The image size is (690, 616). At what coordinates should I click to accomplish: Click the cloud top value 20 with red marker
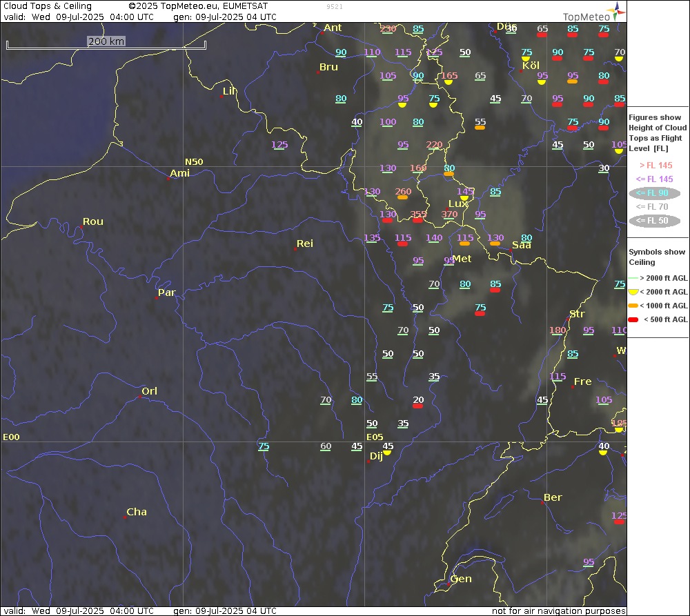pyautogui.click(x=418, y=400)
